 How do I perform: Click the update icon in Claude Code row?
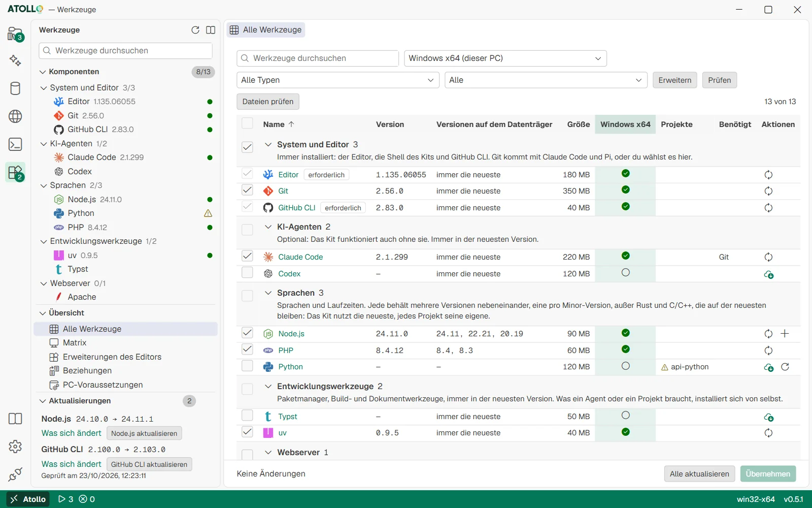[x=768, y=257]
